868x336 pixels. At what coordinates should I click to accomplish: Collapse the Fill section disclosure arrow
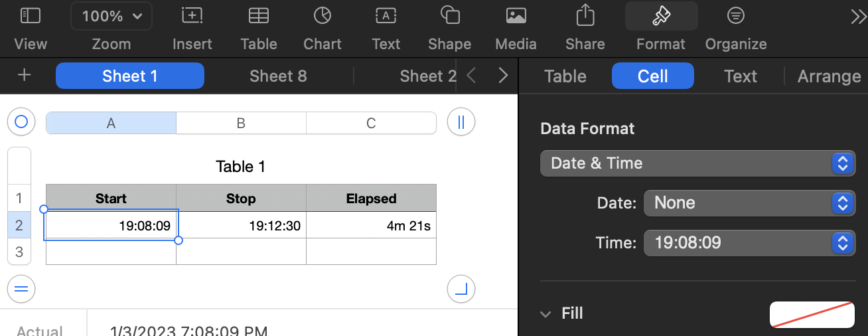[x=545, y=313]
